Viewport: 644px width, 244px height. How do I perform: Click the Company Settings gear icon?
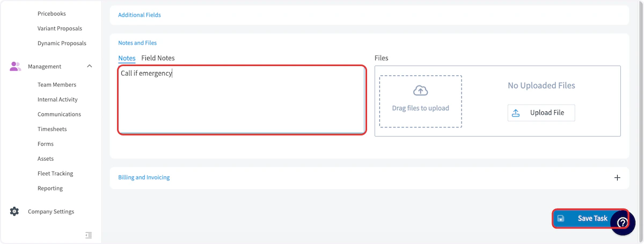coord(14,211)
